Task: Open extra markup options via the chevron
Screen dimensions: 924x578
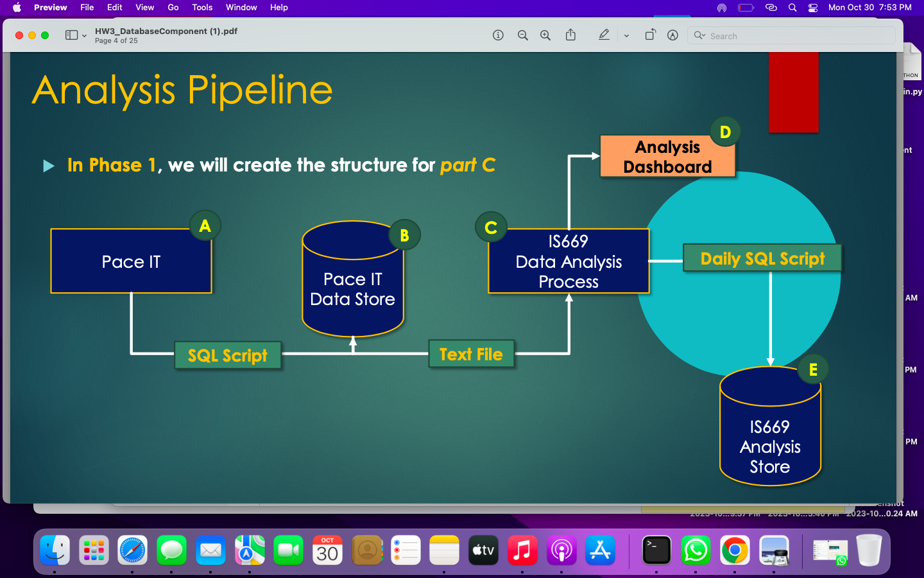Action: (627, 35)
